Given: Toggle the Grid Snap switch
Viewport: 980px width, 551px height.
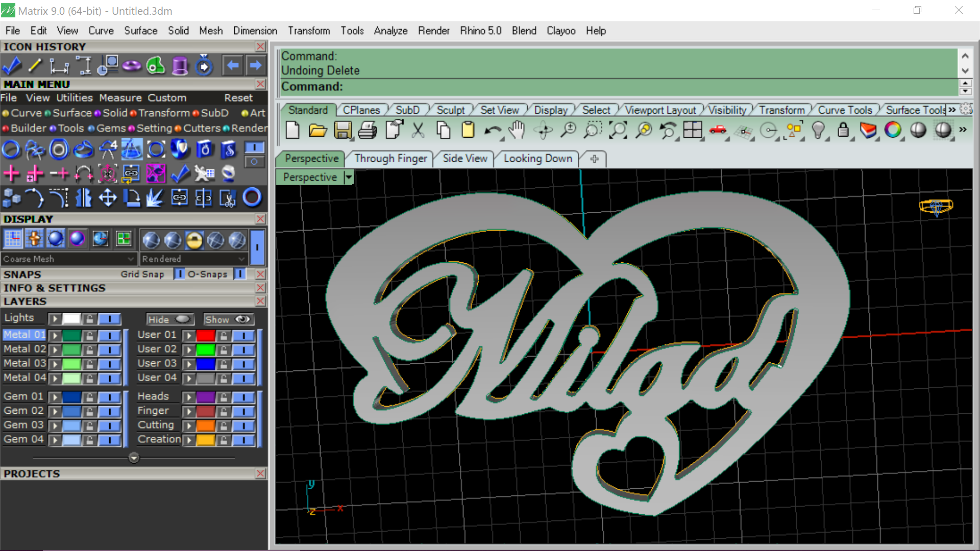Looking at the screenshot, I should click(179, 274).
